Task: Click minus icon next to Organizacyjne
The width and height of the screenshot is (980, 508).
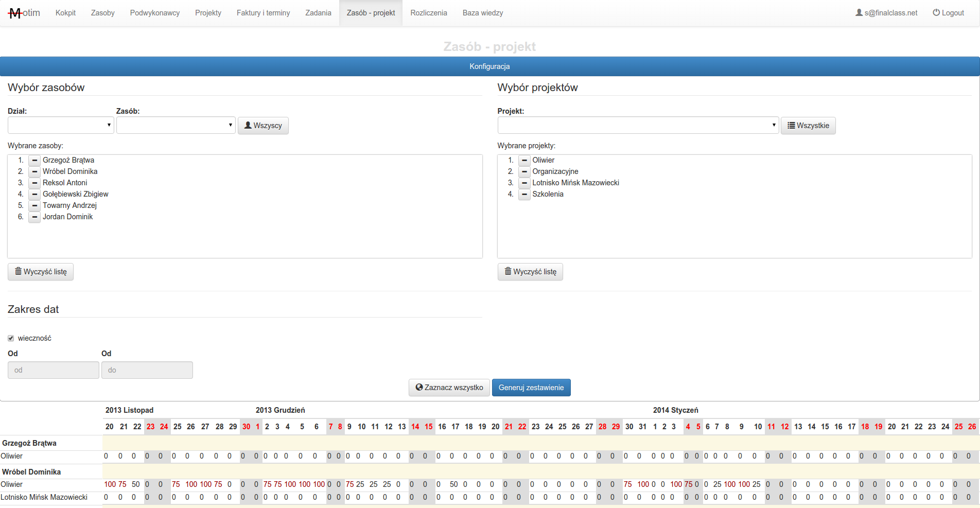Action: 524,172
